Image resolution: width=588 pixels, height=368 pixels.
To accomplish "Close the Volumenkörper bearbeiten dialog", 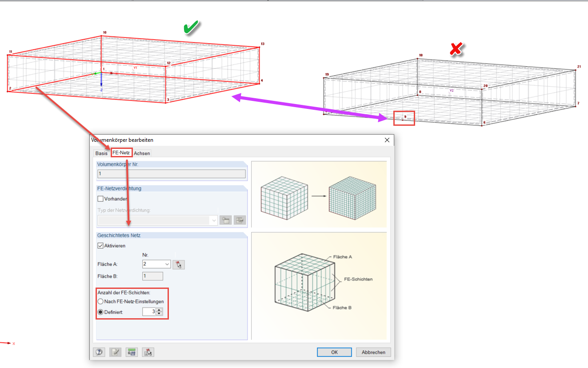I will click(x=387, y=140).
